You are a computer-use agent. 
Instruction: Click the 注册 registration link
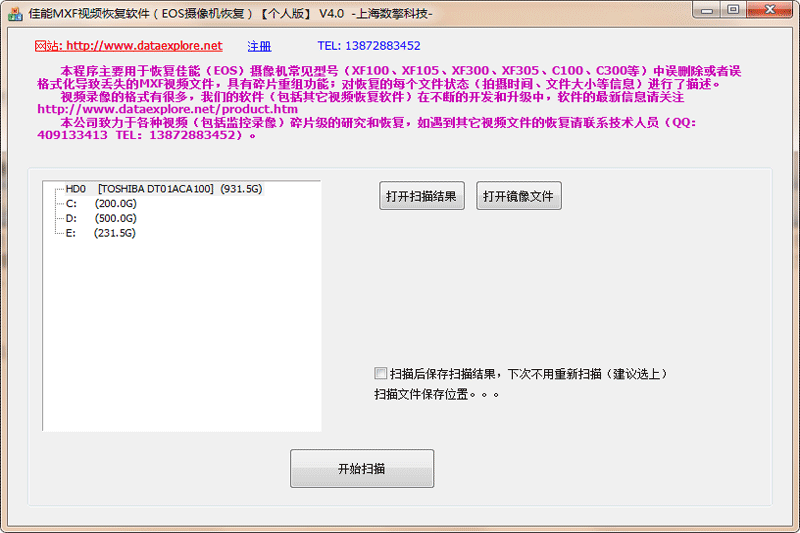tap(259, 46)
